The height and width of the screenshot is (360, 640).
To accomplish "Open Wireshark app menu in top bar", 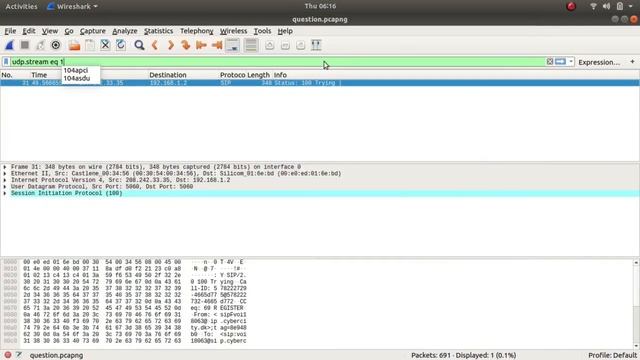I will (73, 7).
